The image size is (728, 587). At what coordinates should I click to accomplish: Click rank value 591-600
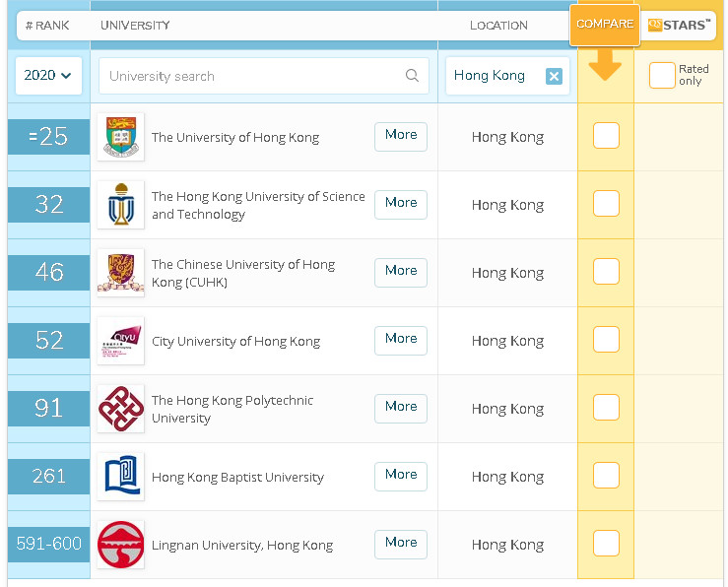pos(48,543)
